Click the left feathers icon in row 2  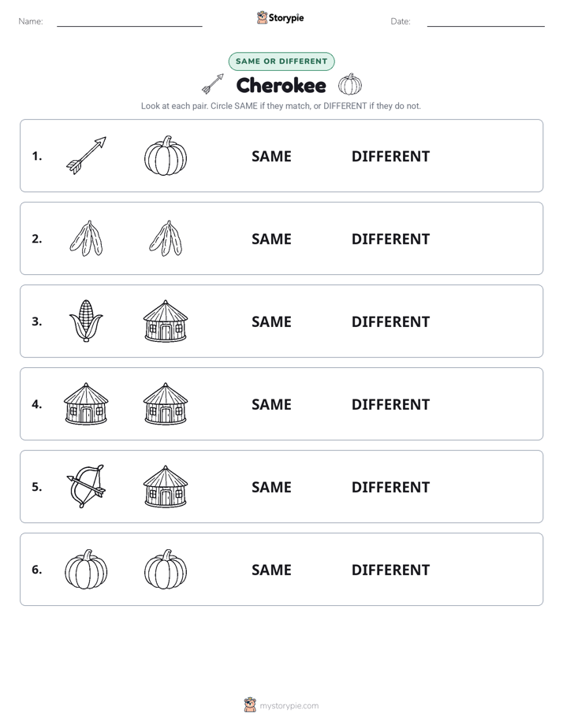pyautogui.click(x=86, y=238)
